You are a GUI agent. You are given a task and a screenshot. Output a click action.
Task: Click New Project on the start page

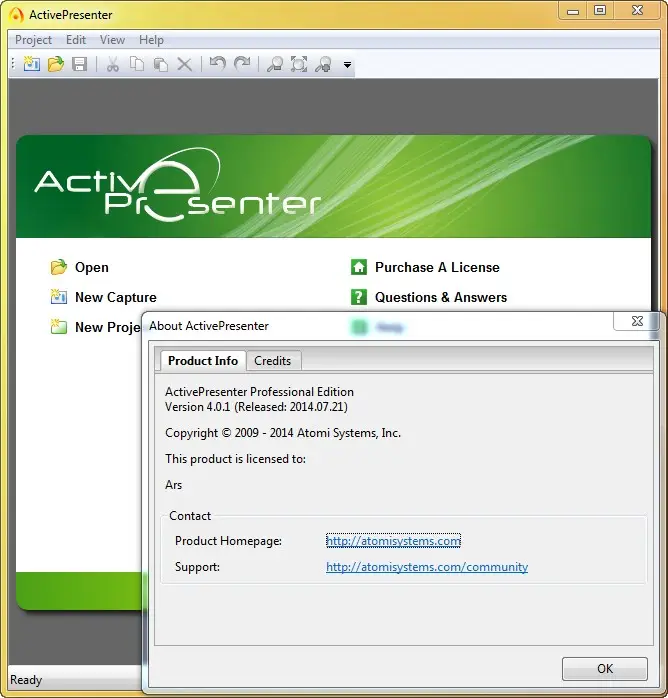tap(107, 327)
